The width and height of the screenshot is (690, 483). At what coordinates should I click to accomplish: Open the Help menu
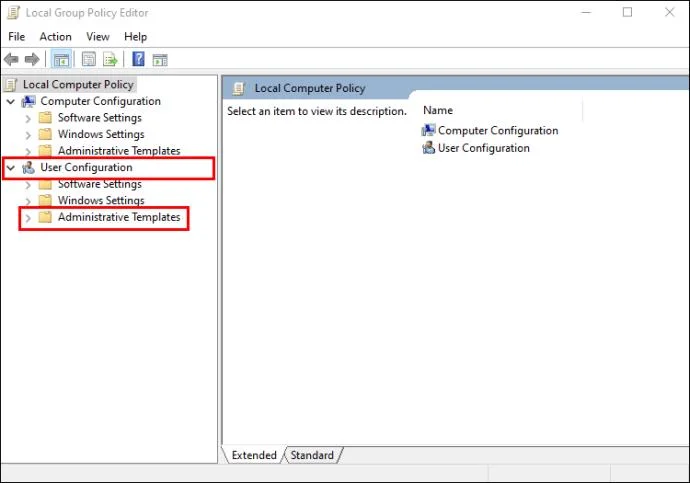point(136,37)
